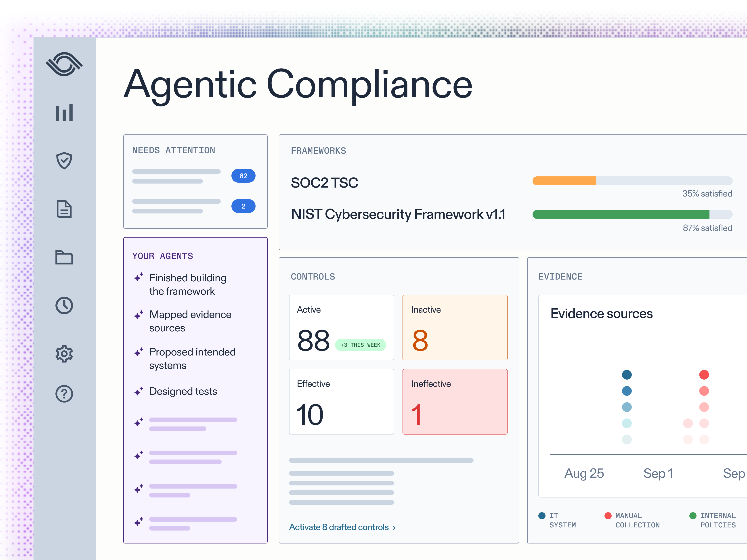Open the Ineffective controls card showing 1
This screenshot has height=560, width=747.
click(455, 402)
